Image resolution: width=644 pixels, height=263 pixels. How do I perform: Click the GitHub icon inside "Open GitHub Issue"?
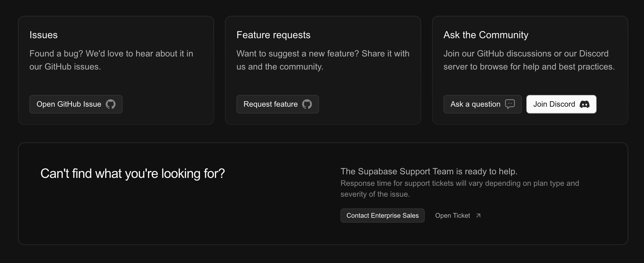[x=111, y=104]
